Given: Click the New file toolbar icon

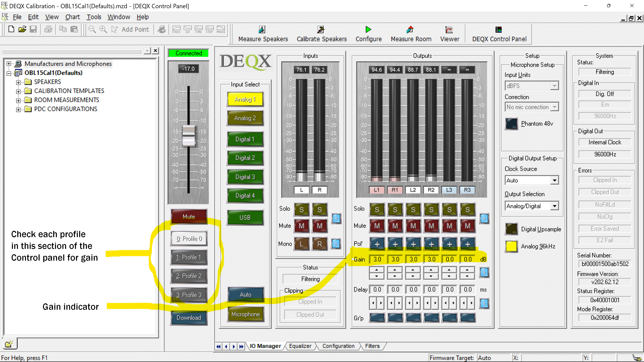Looking at the screenshot, I should click(11, 29).
